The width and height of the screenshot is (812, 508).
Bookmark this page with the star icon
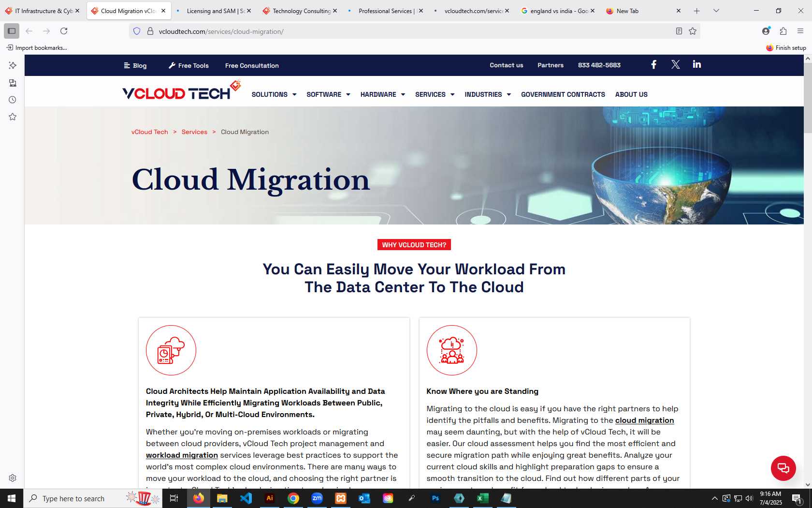pyautogui.click(x=693, y=31)
